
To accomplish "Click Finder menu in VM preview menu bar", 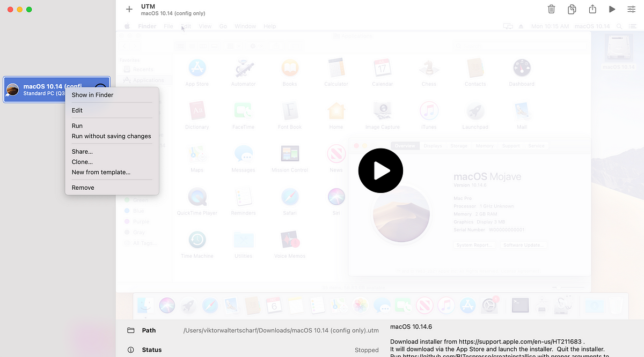I will 148,26.
